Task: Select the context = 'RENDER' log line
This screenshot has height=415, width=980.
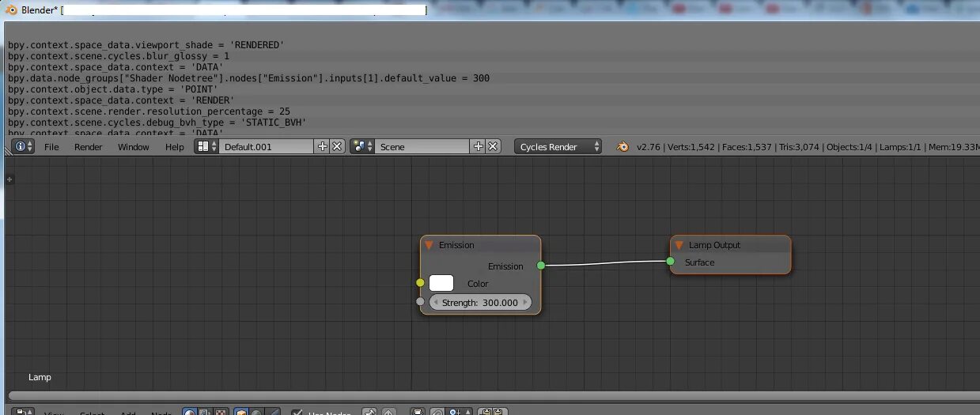Action: pos(121,100)
